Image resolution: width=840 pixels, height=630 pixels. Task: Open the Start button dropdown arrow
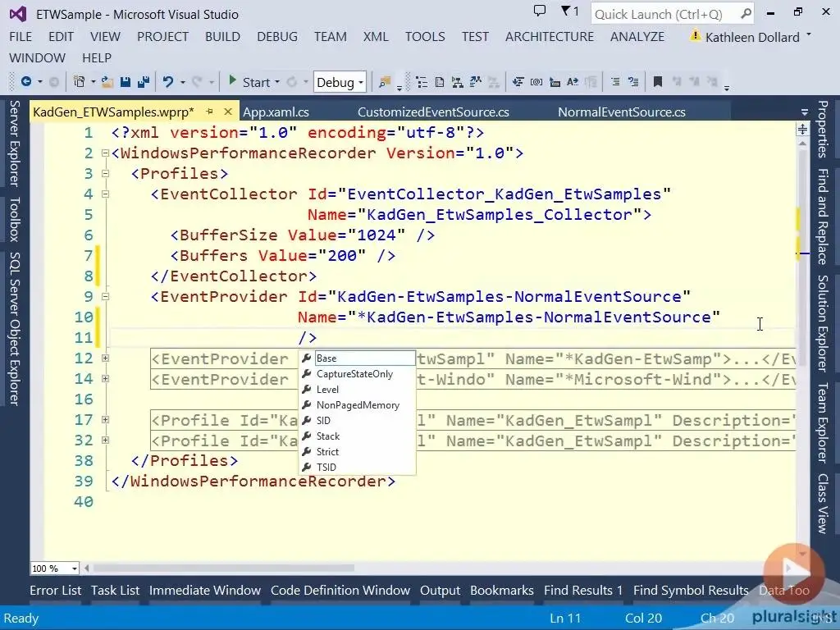tap(277, 83)
